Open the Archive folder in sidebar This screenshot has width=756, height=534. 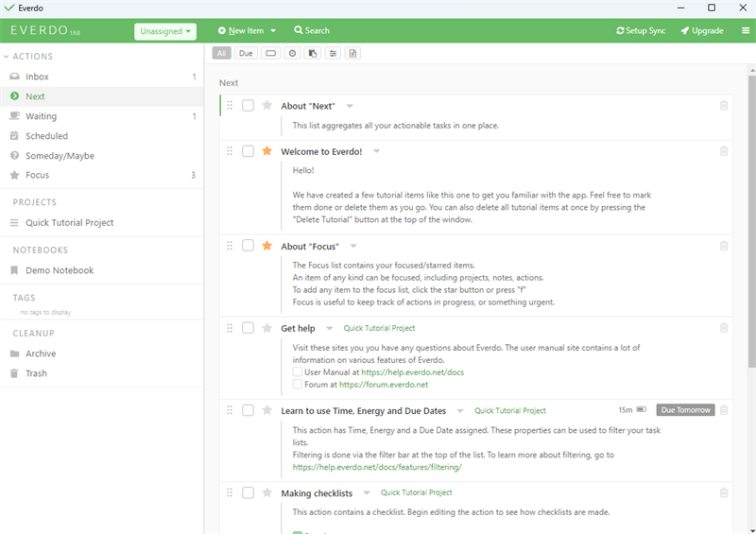[102, 353]
